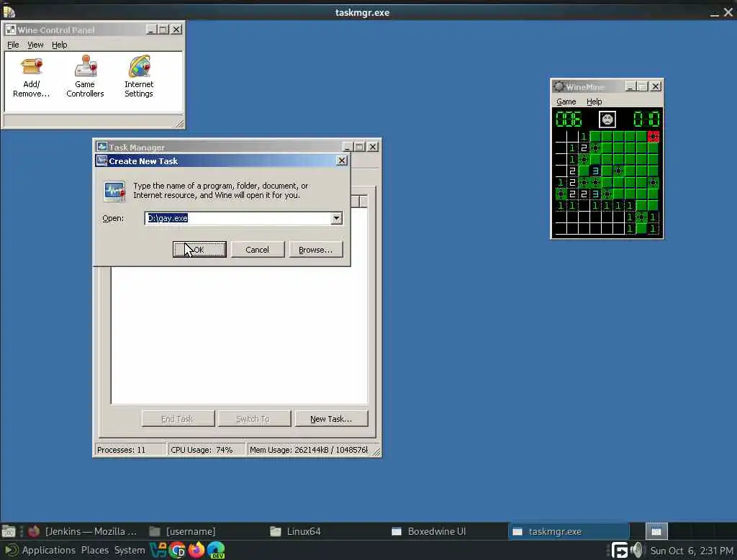The height and width of the screenshot is (560, 737).
Task: Click the clock showing Sun Oct 6
Action: pos(692,550)
